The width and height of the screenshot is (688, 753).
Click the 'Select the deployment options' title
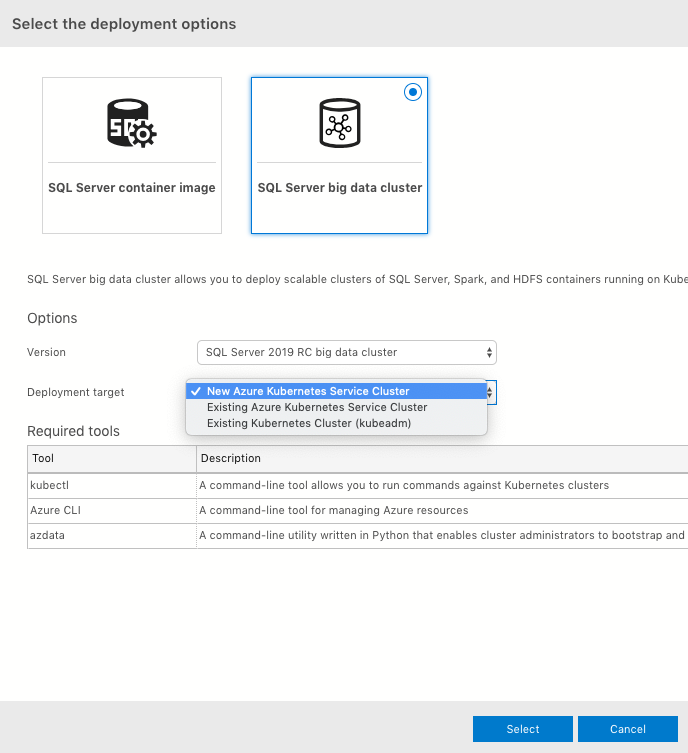[124, 24]
